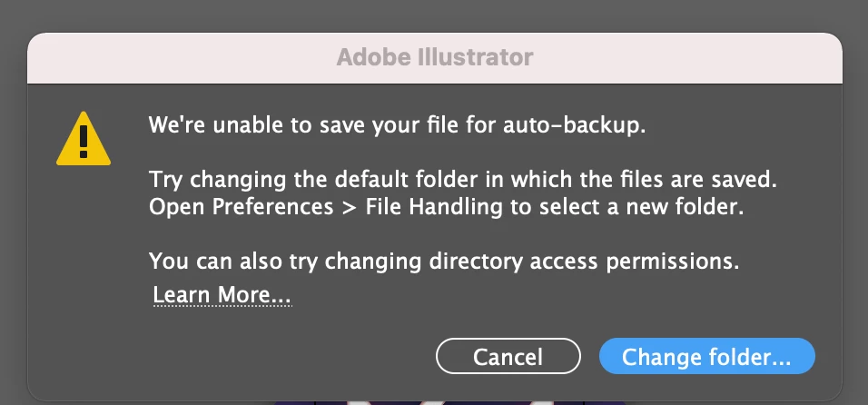Click the "Open Preferences" text
Image resolution: width=868 pixels, height=405 pixels.
point(241,207)
